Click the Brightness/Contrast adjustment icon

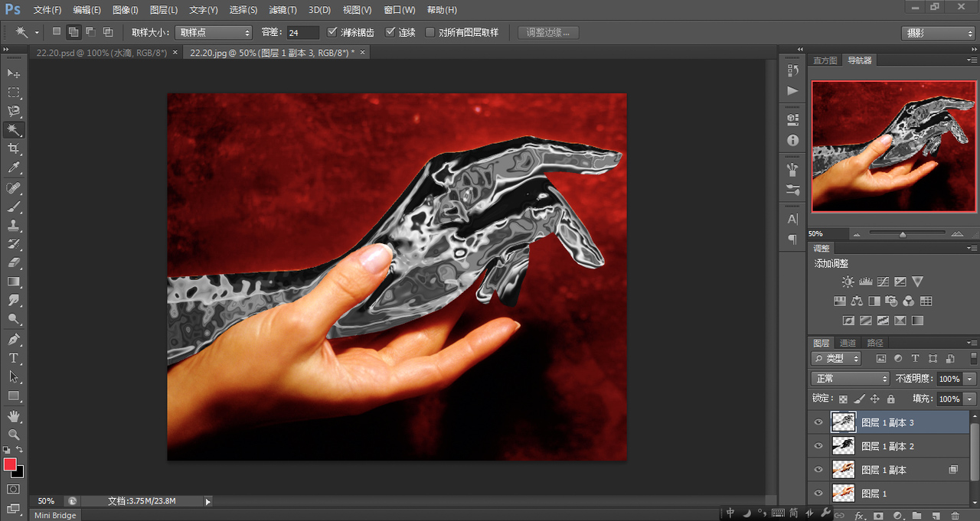(x=848, y=282)
